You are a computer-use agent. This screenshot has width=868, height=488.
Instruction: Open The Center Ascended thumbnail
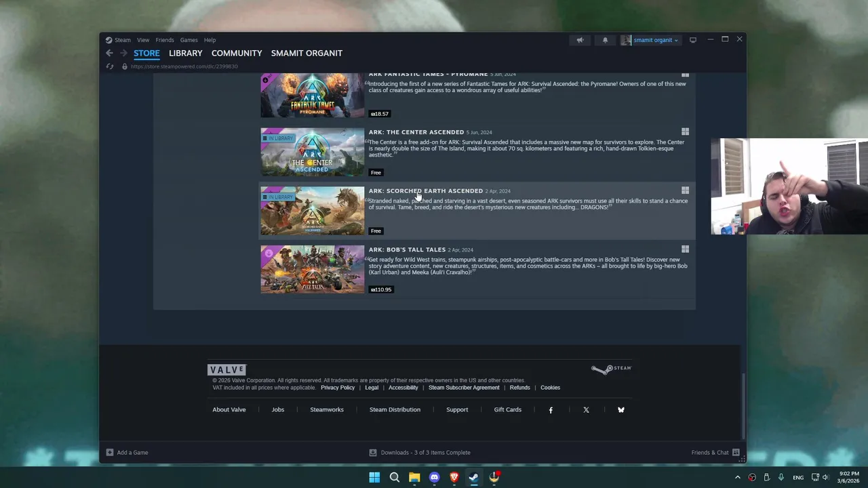pyautogui.click(x=313, y=152)
